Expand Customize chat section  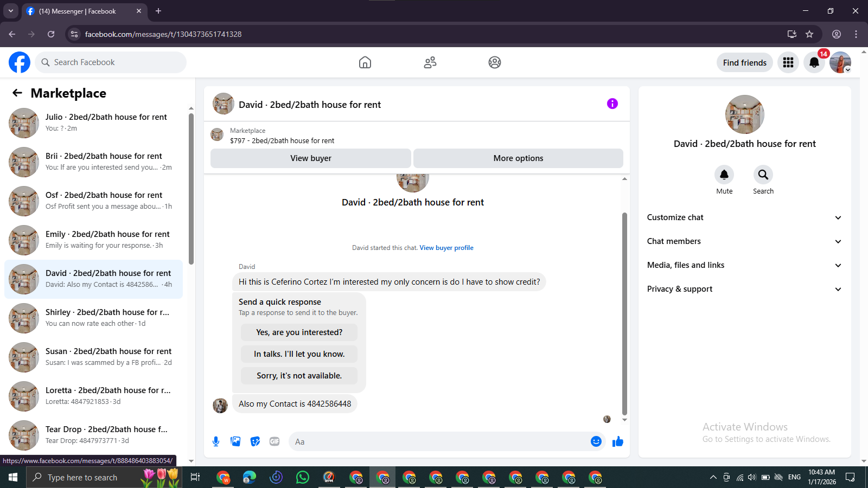[x=744, y=217]
